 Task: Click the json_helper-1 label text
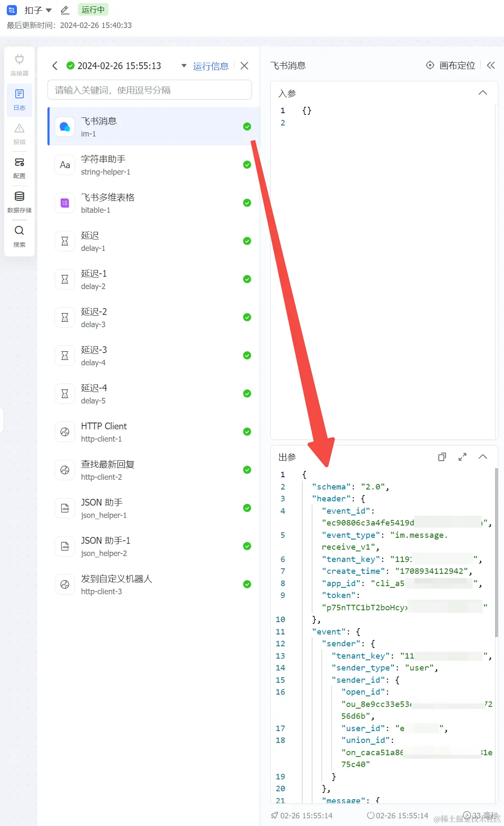104,515
